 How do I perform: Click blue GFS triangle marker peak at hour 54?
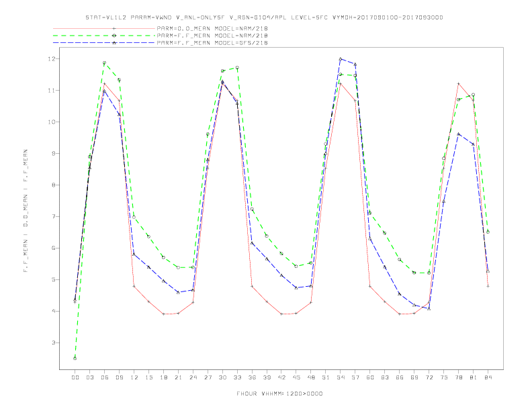coord(341,59)
